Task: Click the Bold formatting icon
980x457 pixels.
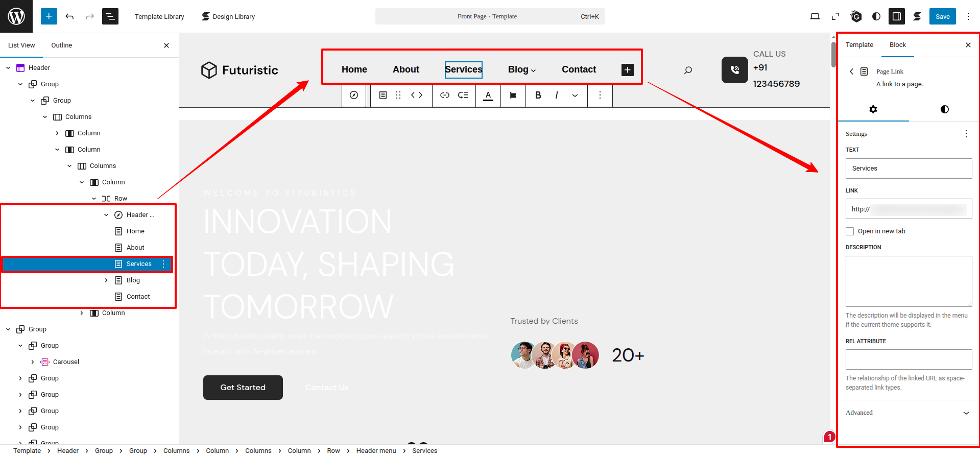Action: coord(538,95)
